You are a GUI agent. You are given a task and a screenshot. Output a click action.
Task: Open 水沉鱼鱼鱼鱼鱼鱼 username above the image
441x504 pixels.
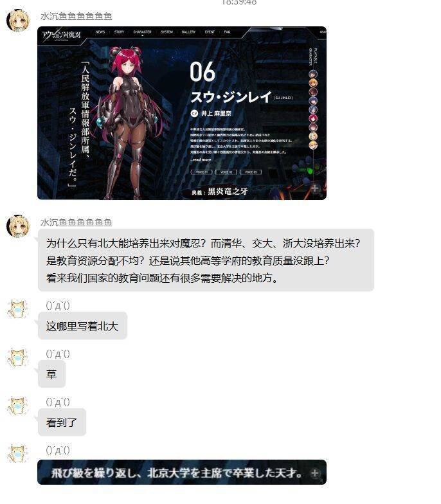76,16
